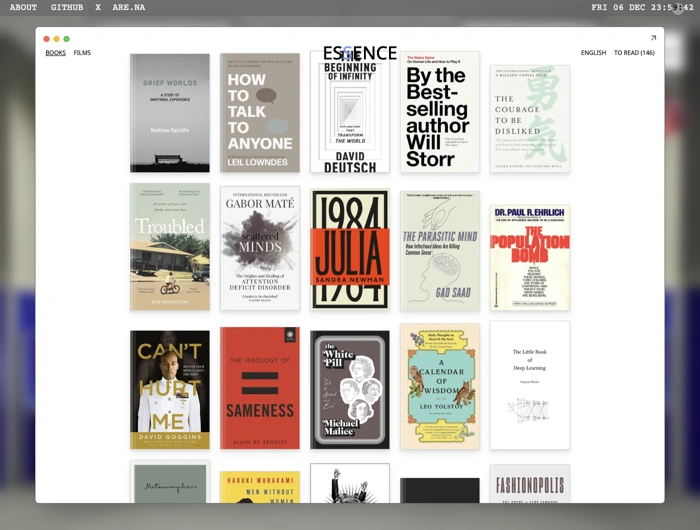Click the Scattered Minds book by Gabor Maté
This screenshot has width=700, height=530.
(x=260, y=250)
